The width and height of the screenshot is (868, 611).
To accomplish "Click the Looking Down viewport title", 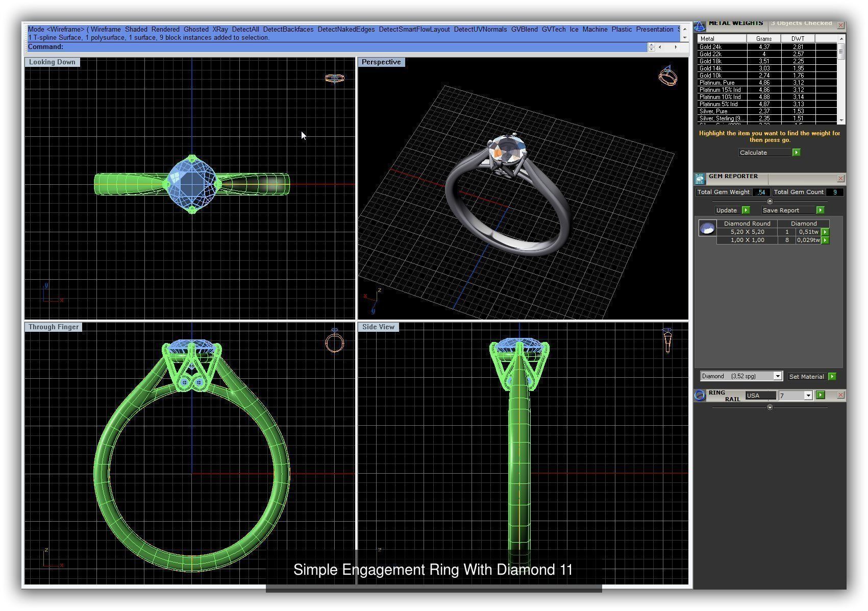I will click(x=52, y=62).
